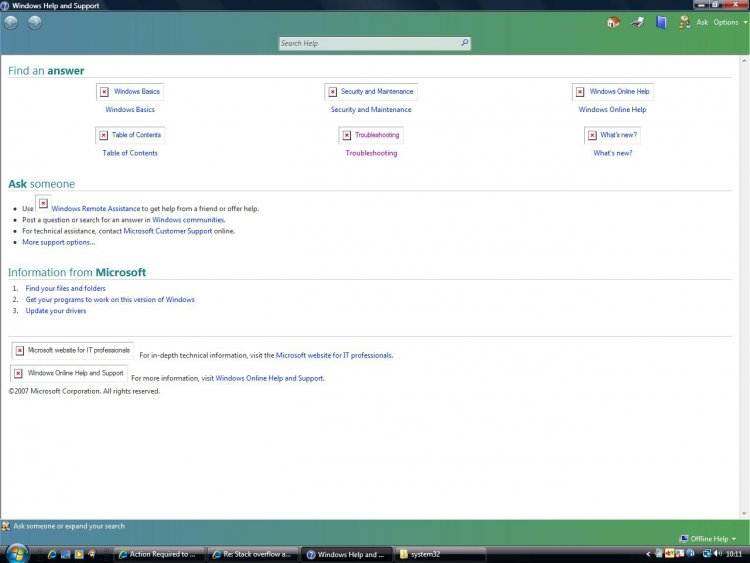This screenshot has width=750, height=563.
Task: Select Windows Help and Support taskbar button
Action: [x=346, y=554]
